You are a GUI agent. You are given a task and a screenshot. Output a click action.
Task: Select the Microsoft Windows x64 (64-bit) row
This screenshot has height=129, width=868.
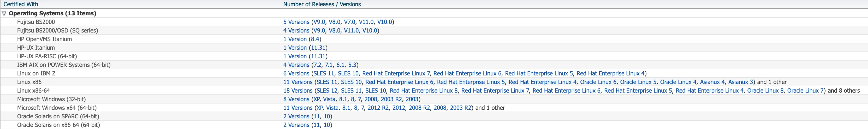click(57, 108)
